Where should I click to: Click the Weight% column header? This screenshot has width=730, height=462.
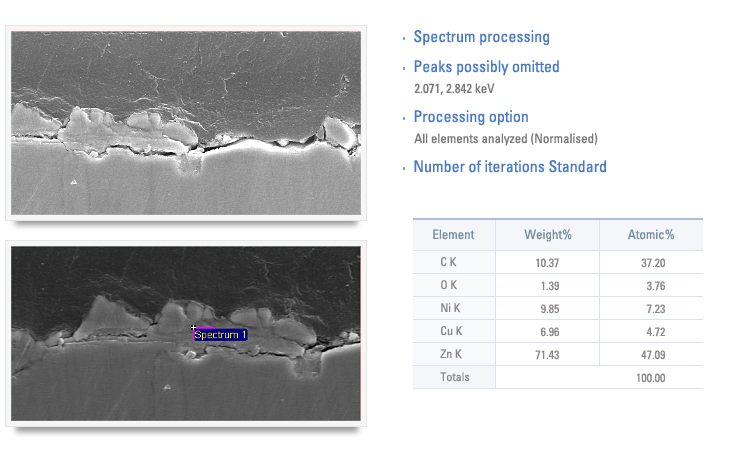point(548,235)
